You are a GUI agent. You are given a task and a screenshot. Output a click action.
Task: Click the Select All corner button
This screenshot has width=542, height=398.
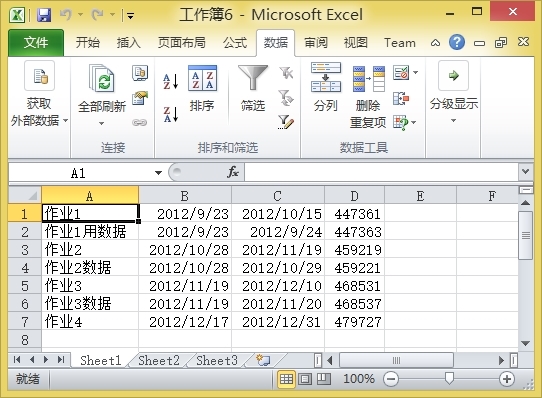click(25, 195)
